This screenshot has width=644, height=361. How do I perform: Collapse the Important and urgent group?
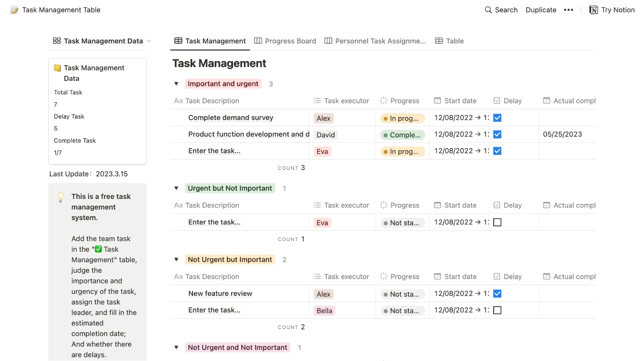point(176,84)
